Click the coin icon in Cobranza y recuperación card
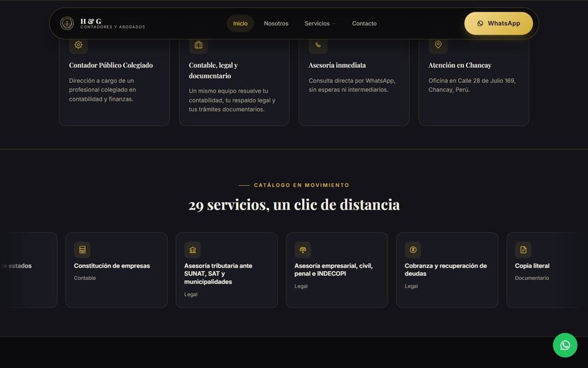The height and width of the screenshot is (368, 588). [413, 250]
